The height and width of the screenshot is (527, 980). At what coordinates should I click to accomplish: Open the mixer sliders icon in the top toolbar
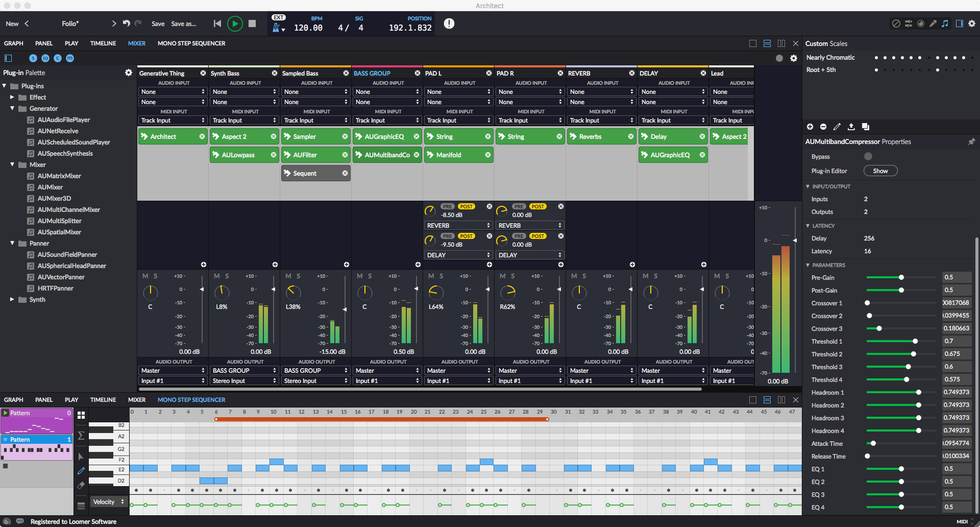[x=909, y=23]
